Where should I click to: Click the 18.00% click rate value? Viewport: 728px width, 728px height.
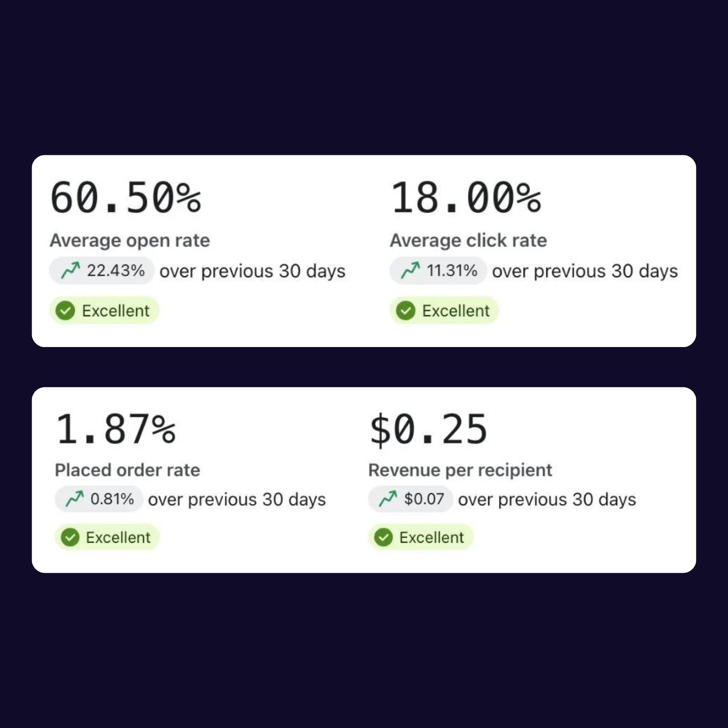coord(466,198)
